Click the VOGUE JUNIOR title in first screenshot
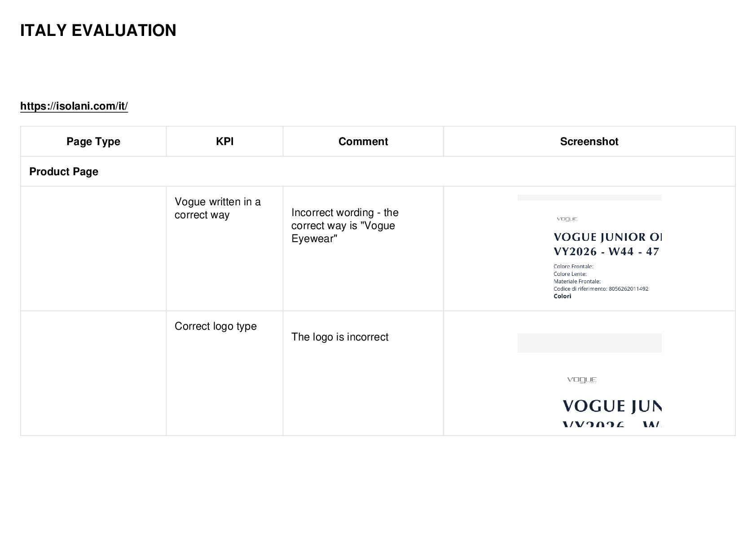 pos(608,237)
